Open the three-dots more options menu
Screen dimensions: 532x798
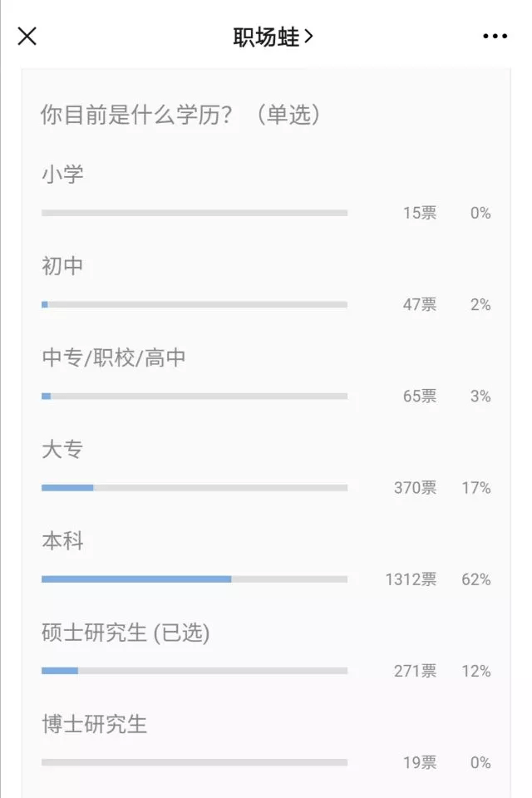(495, 37)
